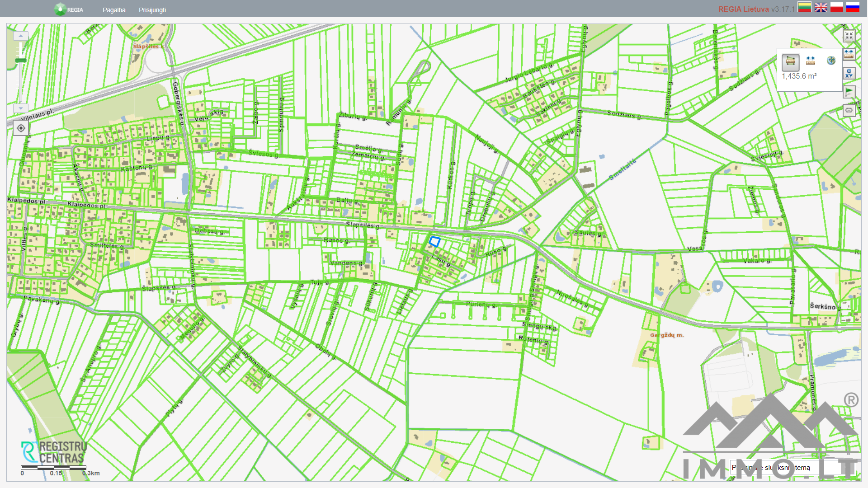868x488 pixels.
Task: Open the map link sharing tool
Action: click(849, 110)
